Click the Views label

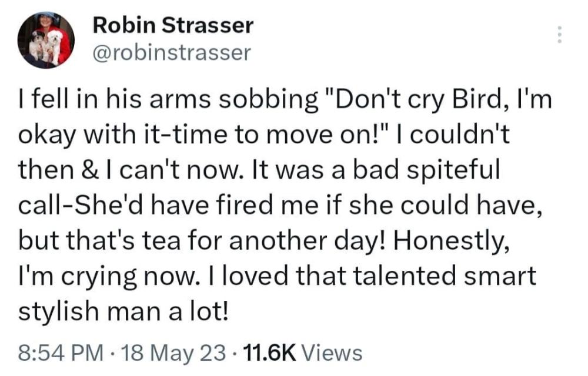coord(335,352)
